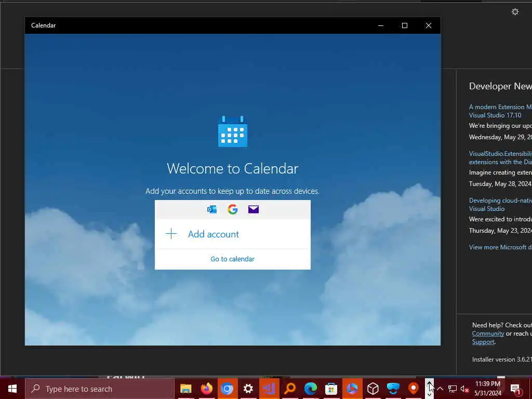
Task: Launch Firefox from the taskbar
Action: (206, 389)
